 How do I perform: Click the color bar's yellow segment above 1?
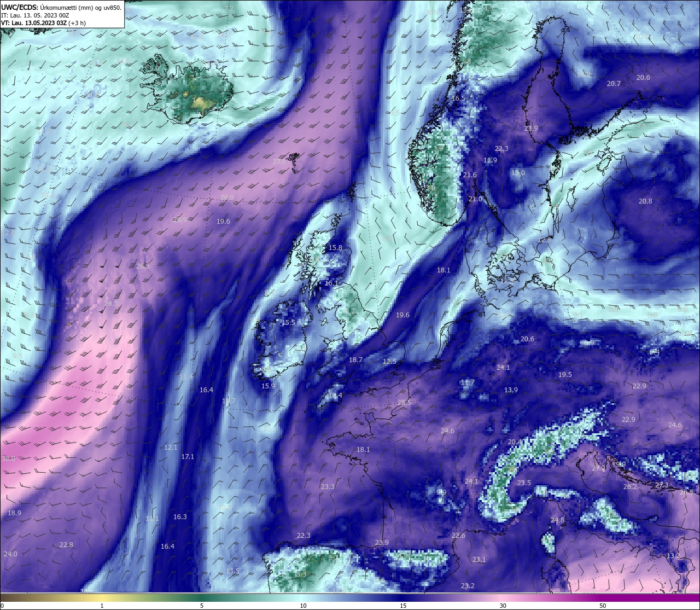click(x=102, y=597)
